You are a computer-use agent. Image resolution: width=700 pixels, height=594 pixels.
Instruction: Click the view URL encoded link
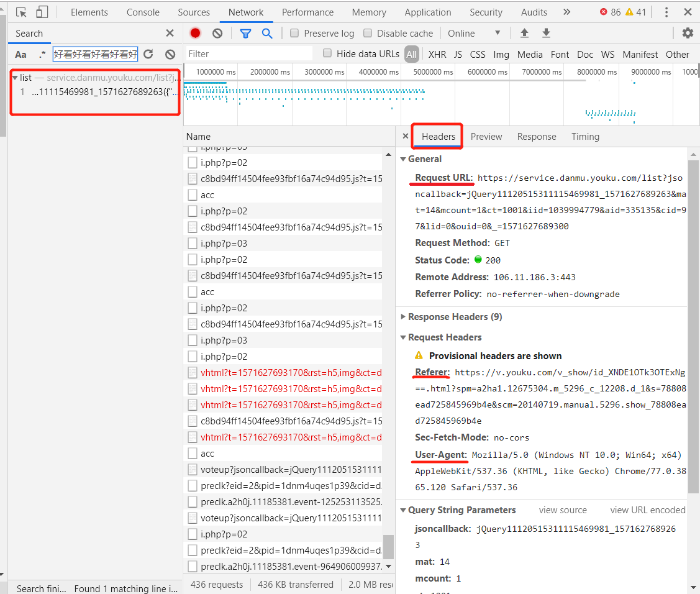tap(647, 510)
